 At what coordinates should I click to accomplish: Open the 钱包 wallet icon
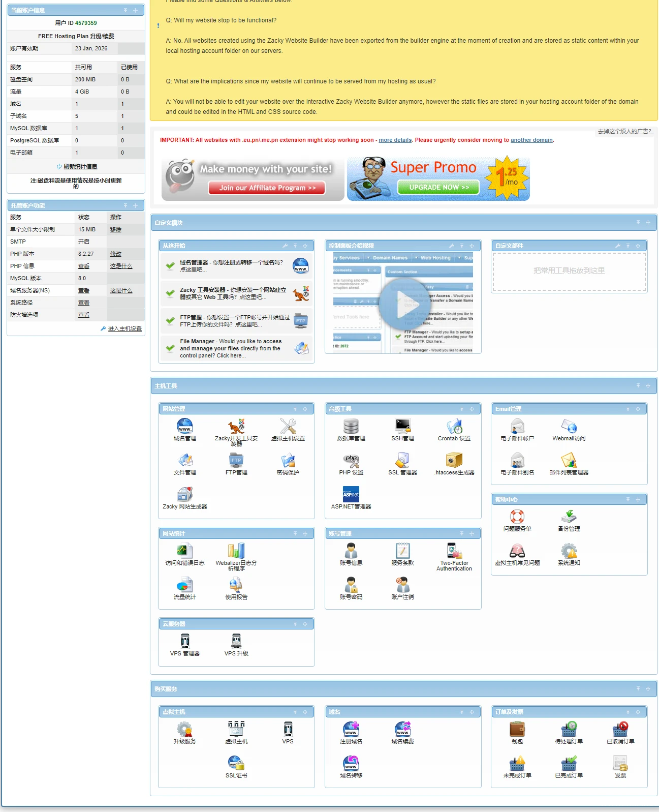517,730
